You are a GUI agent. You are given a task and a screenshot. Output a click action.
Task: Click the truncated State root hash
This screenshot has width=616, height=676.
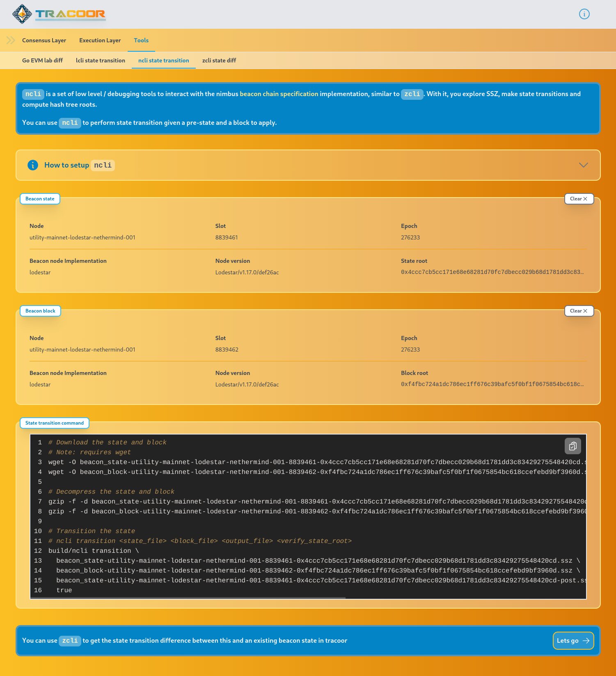492,272
